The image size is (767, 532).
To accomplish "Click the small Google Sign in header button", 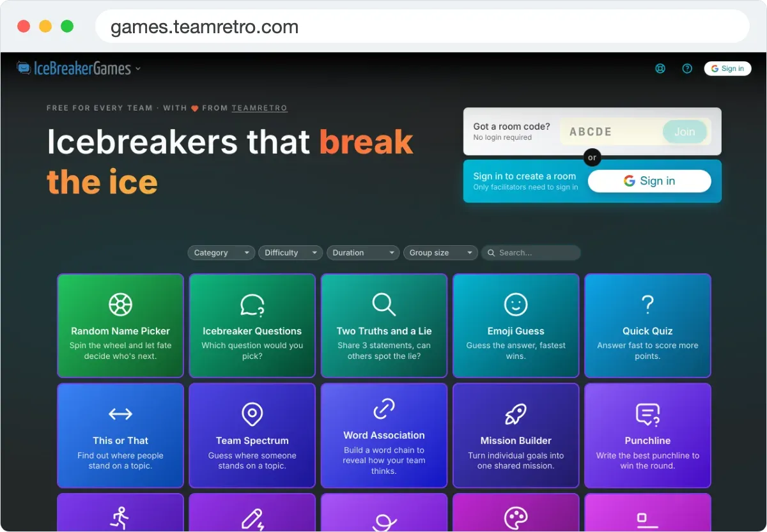I will tap(727, 68).
